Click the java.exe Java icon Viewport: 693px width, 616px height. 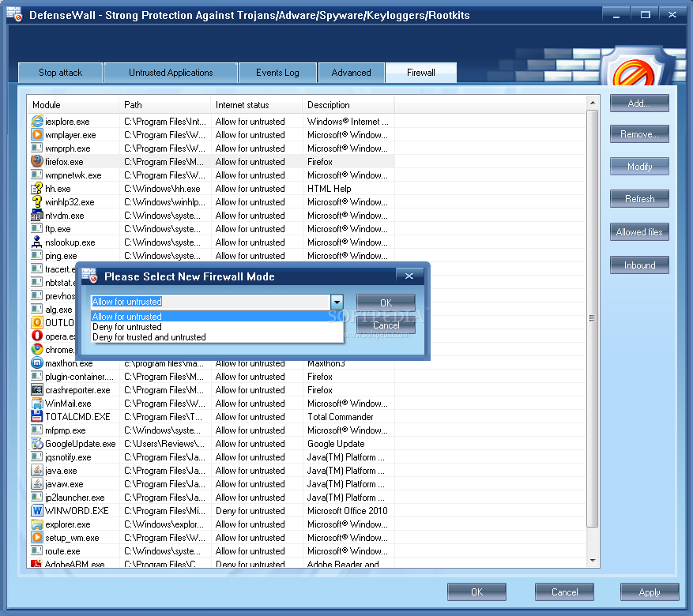click(x=37, y=470)
